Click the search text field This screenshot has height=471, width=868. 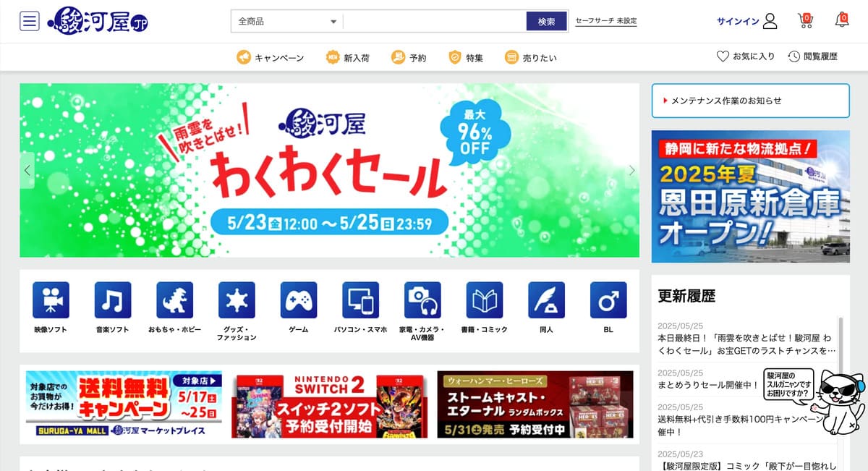[x=434, y=22]
